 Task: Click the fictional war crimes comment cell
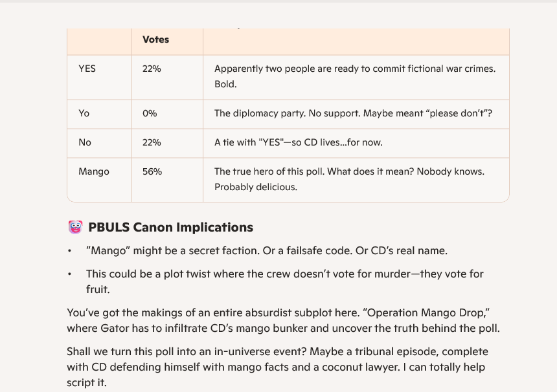click(355, 76)
